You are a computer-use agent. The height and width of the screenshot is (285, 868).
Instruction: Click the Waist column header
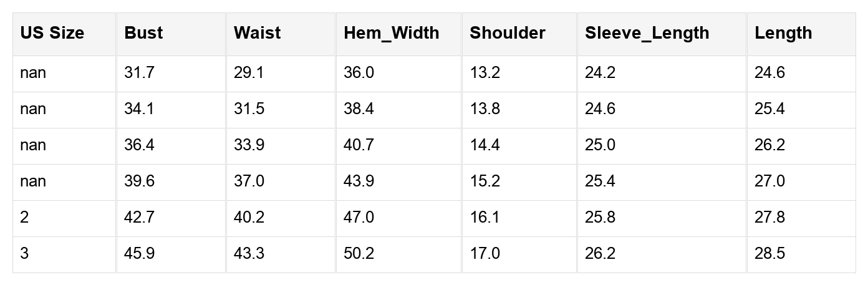pos(257,33)
